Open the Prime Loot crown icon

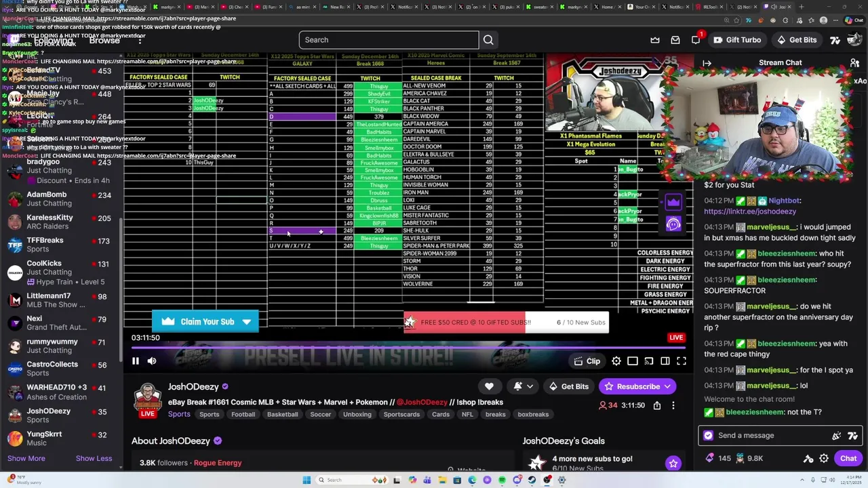pyautogui.click(x=655, y=40)
